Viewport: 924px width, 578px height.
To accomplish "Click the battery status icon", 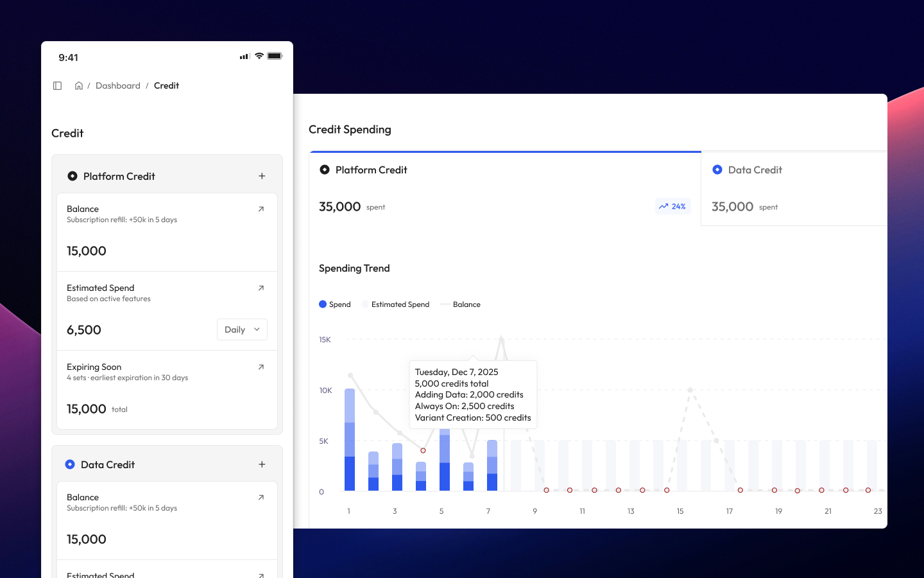I will pyautogui.click(x=275, y=56).
